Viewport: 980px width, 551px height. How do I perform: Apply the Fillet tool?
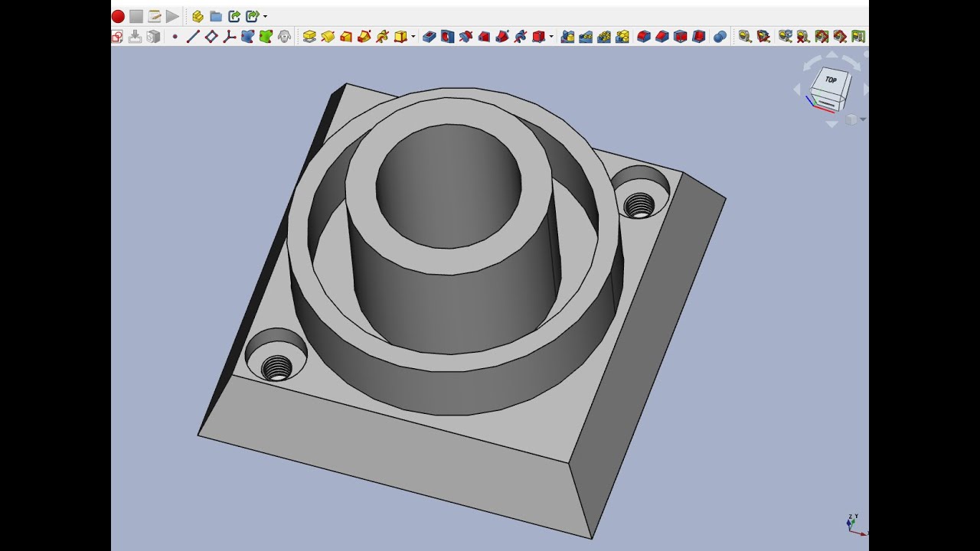pyautogui.click(x=644, y=36)
